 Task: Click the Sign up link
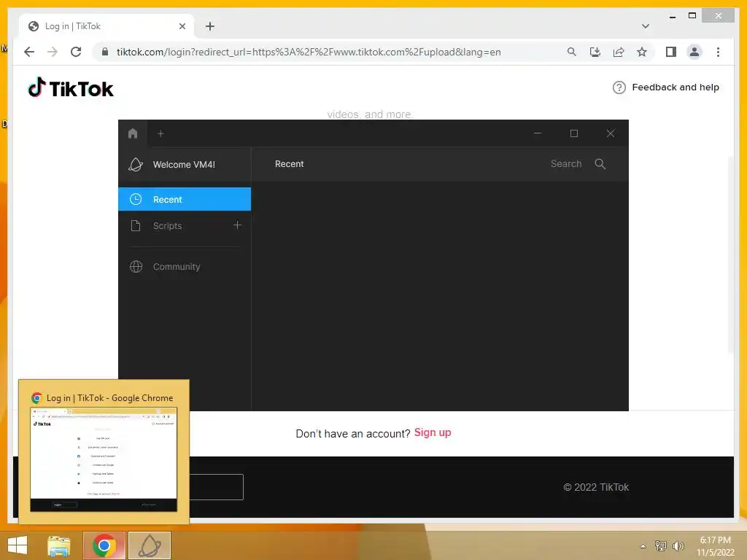click(433, 432)
